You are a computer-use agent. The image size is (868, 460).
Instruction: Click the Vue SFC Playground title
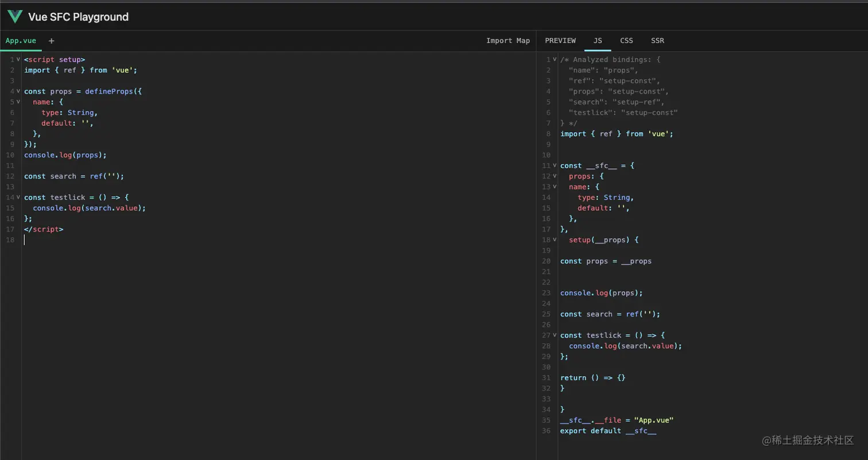pyautogui.click(x=78, y=17)
